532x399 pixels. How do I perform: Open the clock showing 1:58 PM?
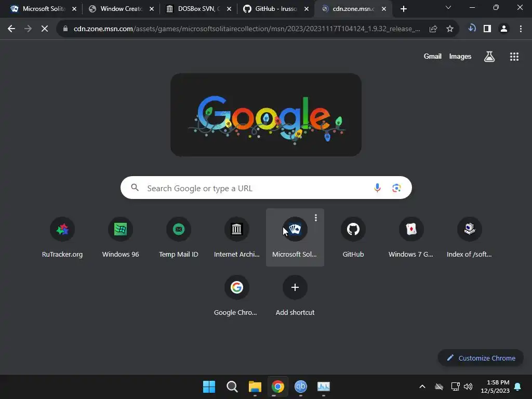495,387
